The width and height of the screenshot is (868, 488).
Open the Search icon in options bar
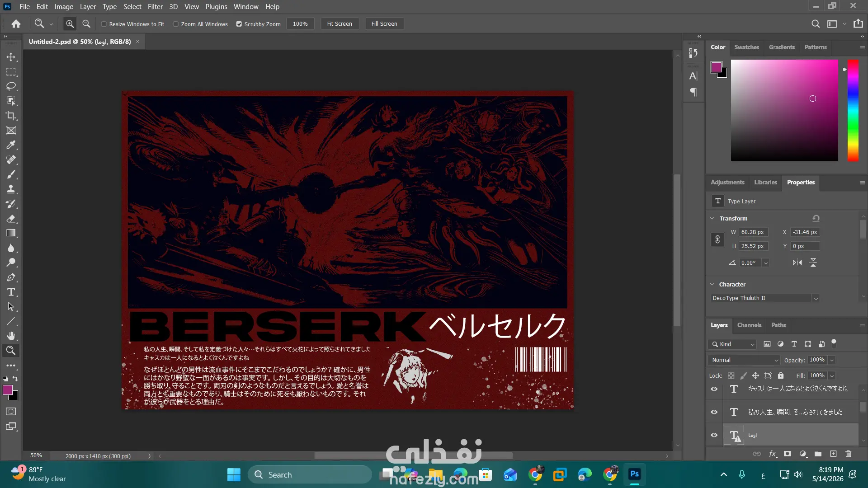pyautogui.click(x=816, y=24)
